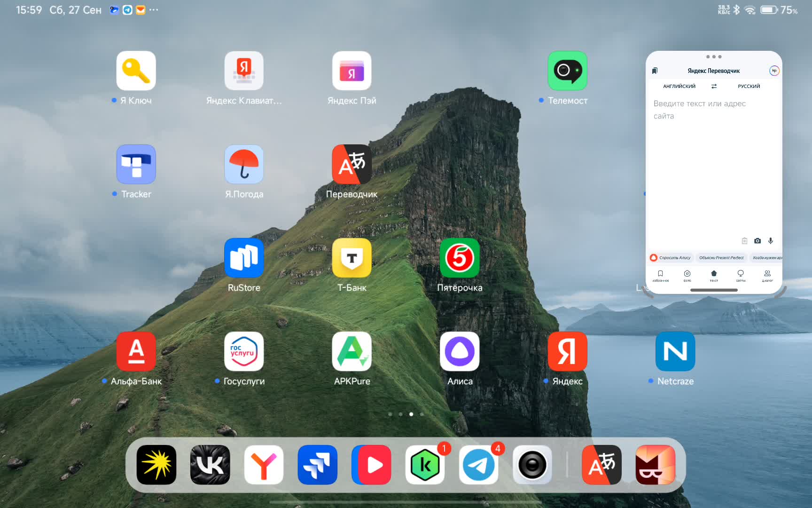Image resolution: width=812 pixels, height=508 pixels.
Task: Open Диалог tab in translator
Action: pyautogui.click(x=767, y=276)
